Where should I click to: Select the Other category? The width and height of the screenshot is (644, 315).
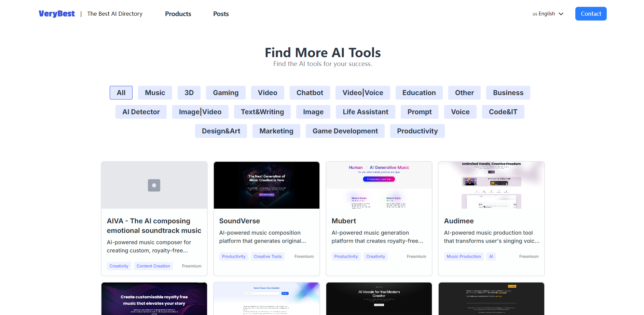[x=464, y=93]
